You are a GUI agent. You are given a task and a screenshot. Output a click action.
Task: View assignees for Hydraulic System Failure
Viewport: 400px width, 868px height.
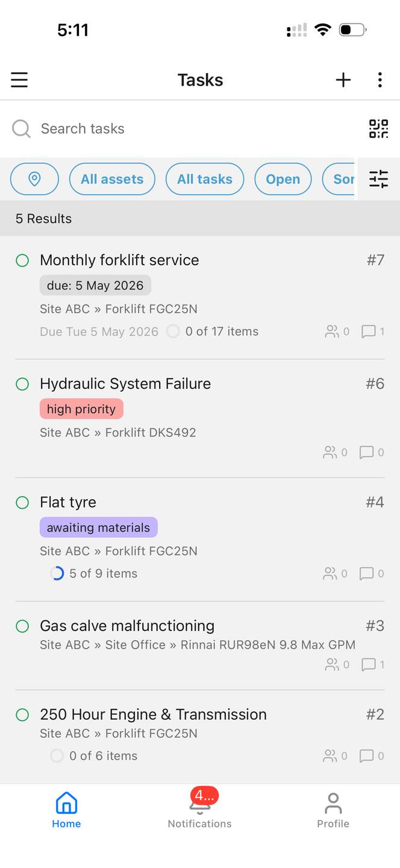pyautogui.click(x=336, y=453)
